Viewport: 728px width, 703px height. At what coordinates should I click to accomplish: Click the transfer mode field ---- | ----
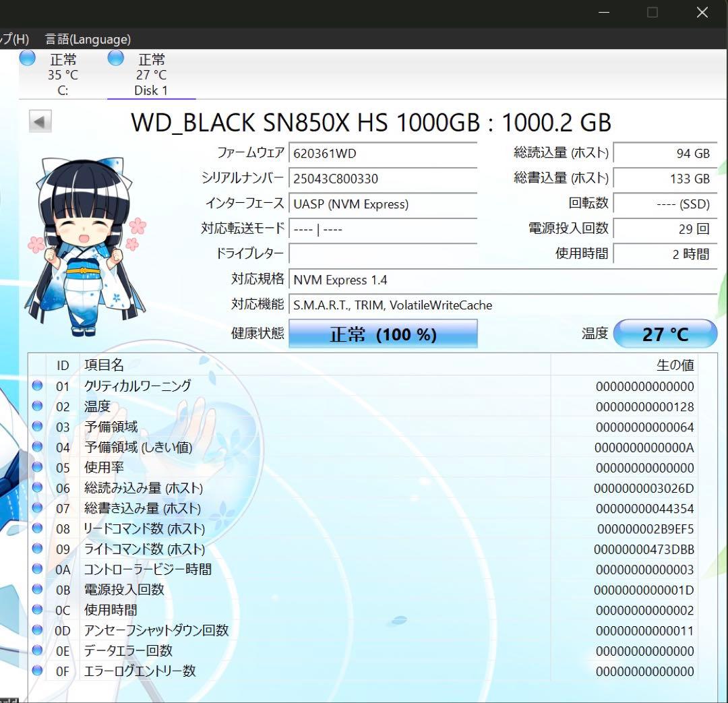coord(383,229)
